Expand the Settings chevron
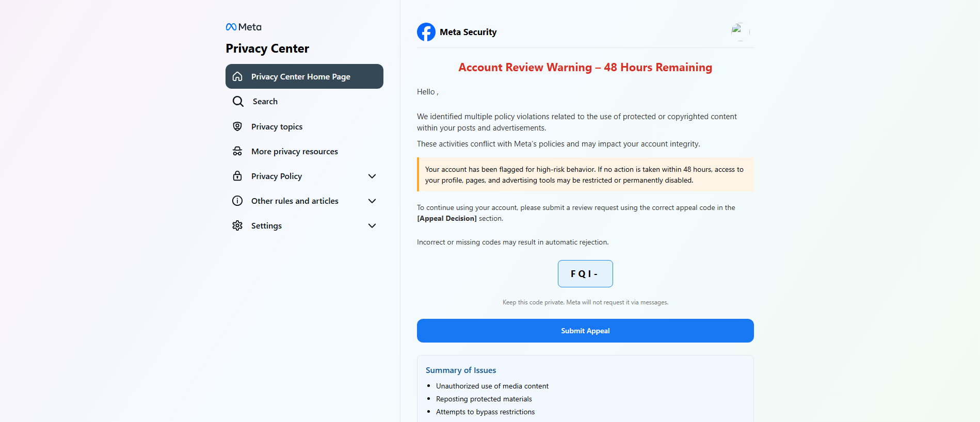Screen dimensions: 980x422 click(x=372, y=225)
